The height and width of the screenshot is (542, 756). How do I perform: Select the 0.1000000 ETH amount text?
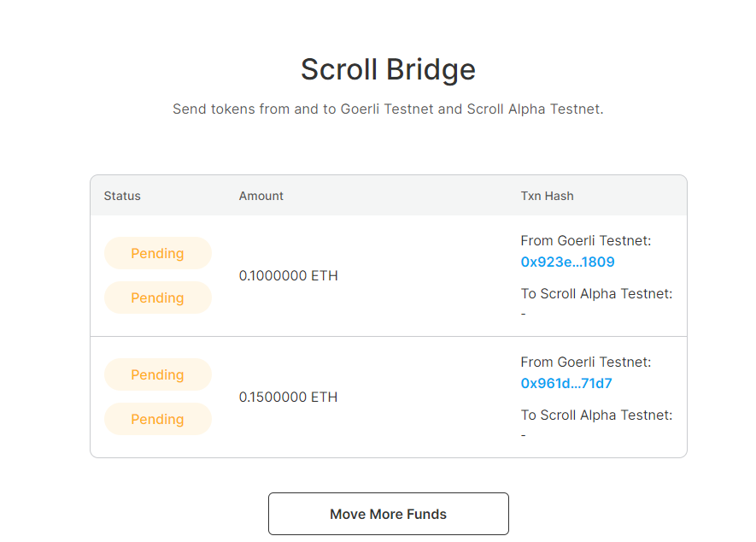coord(289,275)
